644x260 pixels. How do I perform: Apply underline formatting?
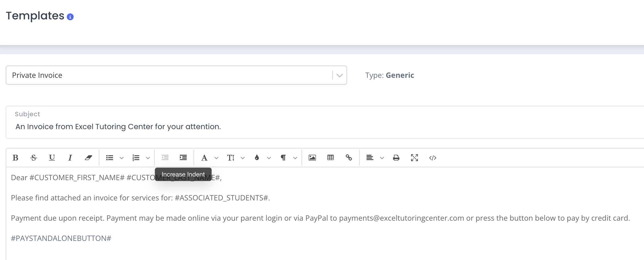(52, 158)
